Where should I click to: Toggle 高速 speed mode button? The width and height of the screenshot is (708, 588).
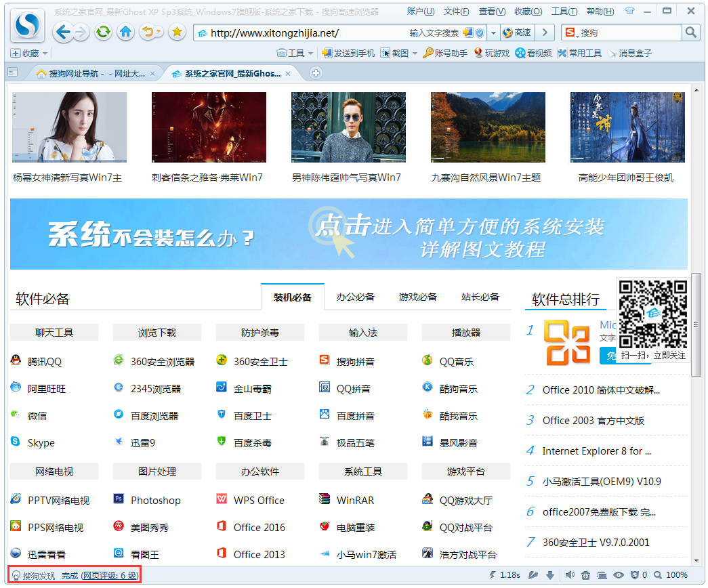pyautogui.click(x=517, y=33)
